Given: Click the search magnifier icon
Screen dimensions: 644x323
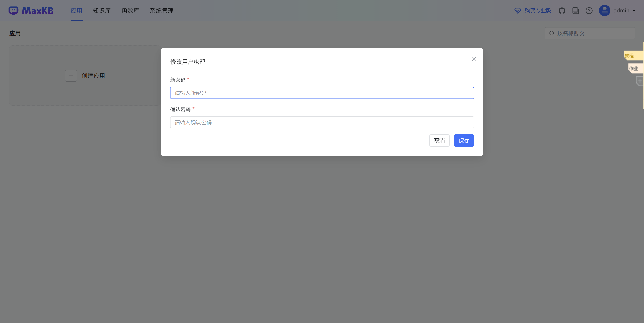Looking at the screenshot, I should pyautogui.click(x=552, y=33).
